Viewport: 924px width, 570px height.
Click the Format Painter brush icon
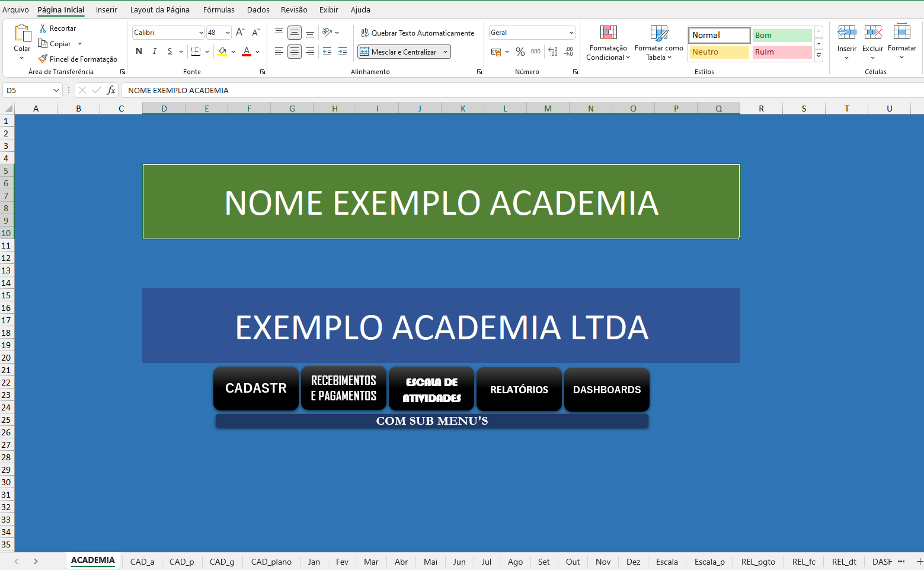pyautogui.click(x=43, y=59)
